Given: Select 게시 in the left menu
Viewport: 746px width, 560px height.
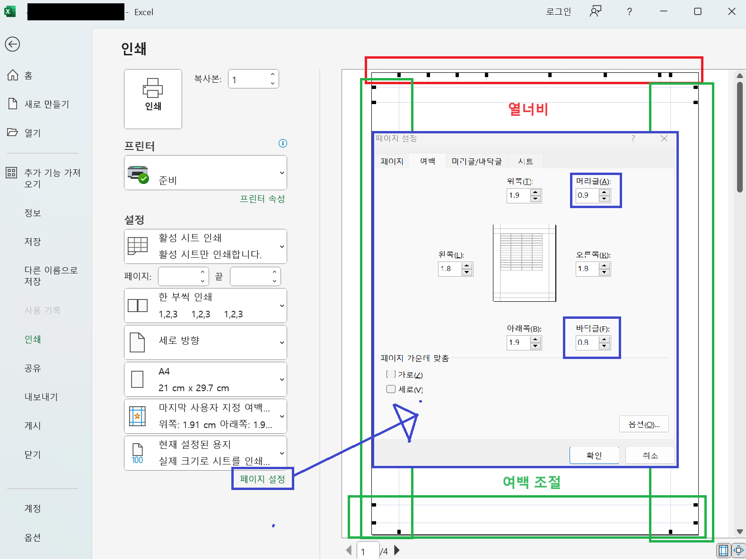Looking at the screenshot, I should click(x=33, y=426).
